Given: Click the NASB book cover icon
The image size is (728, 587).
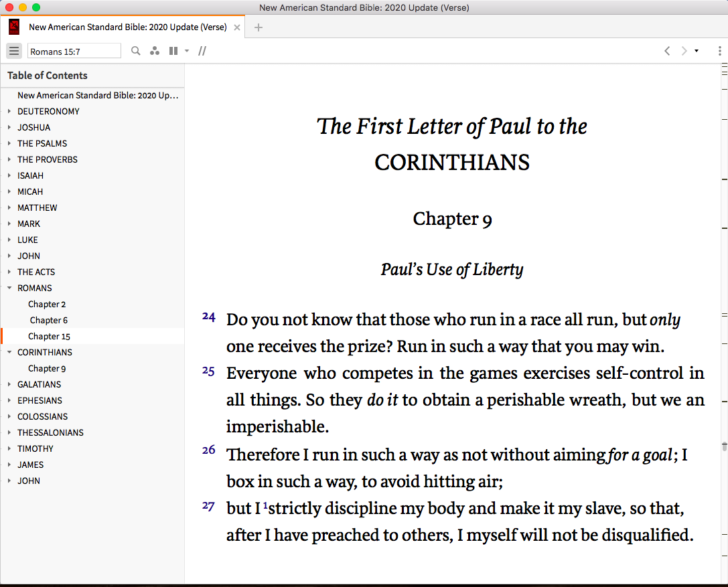Looking at the screenshot, I should click(x=14, y=27).
